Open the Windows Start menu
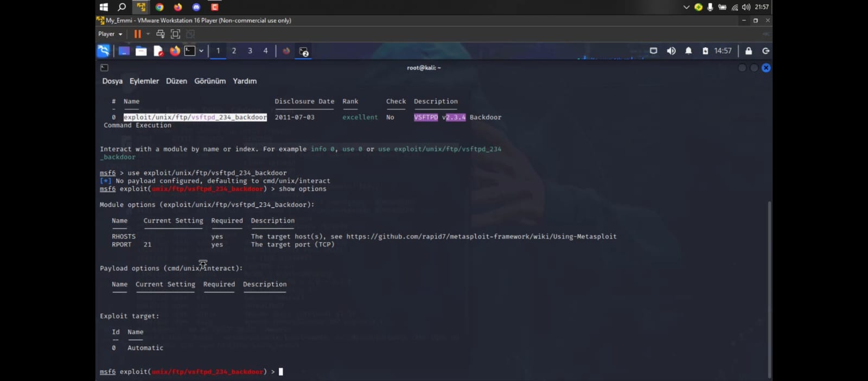The height and width of the screenshot is (381, 868). tap(104, 7)
